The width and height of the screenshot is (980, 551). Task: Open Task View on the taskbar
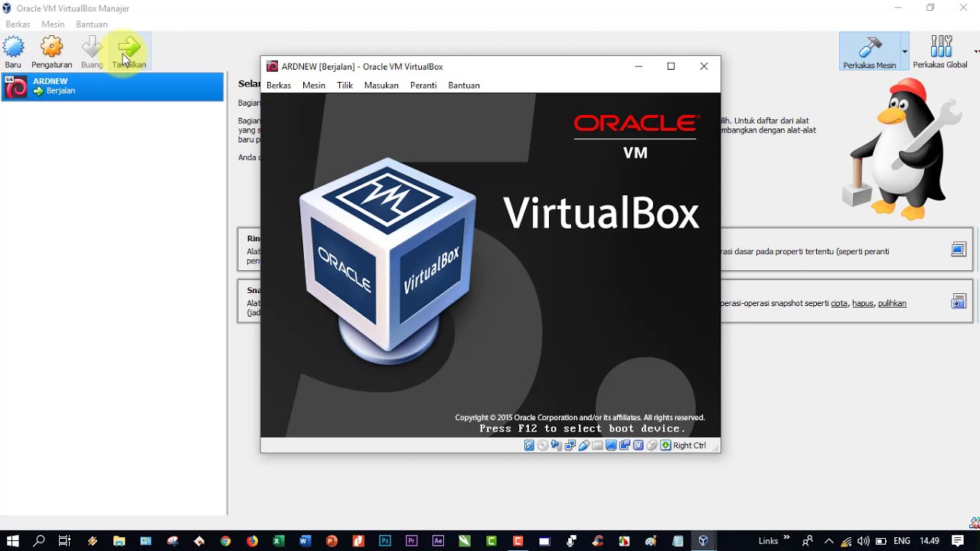click(x=65, y=541)
